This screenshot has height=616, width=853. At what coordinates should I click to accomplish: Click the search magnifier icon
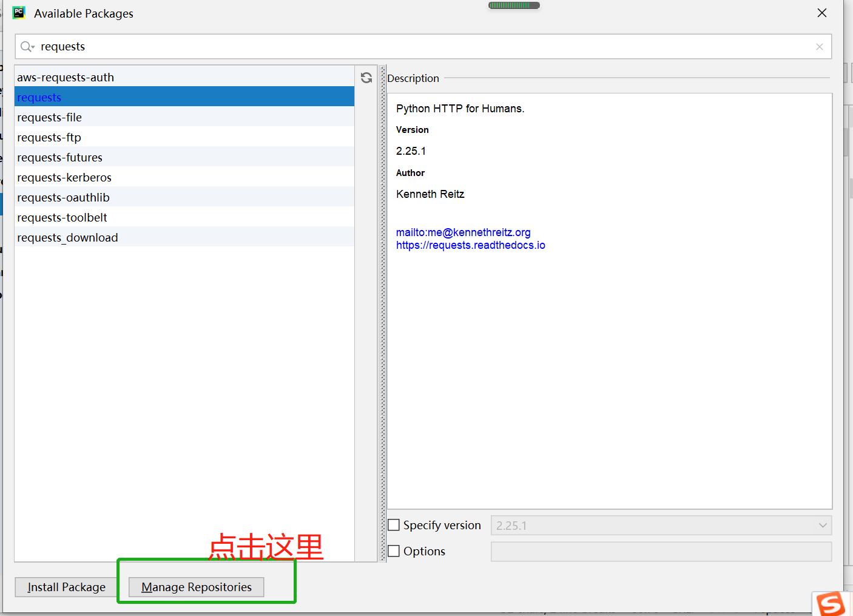coord(27,47)
